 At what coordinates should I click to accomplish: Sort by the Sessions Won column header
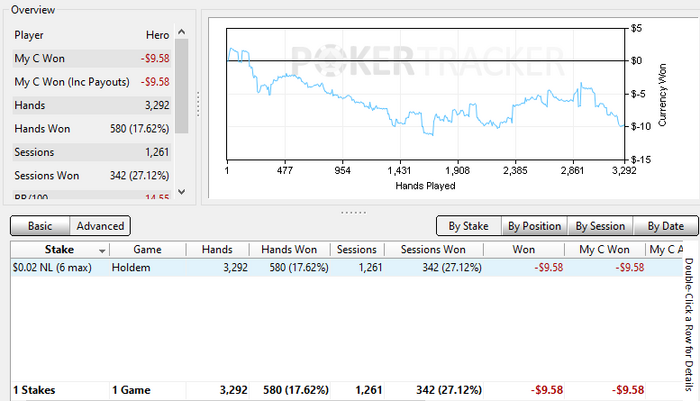pos(433,250)
